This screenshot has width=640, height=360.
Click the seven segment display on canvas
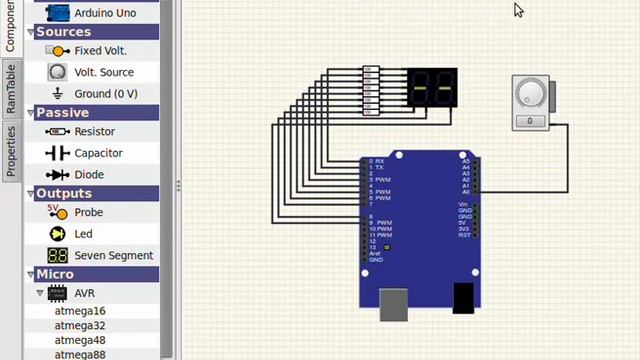click(432, 88)
